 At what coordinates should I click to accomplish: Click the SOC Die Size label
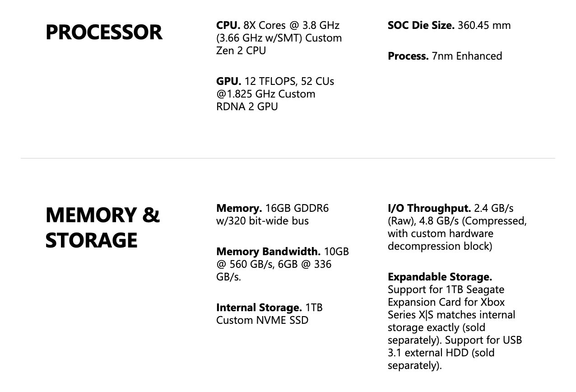pyautogui.click(x=421, y=25)
